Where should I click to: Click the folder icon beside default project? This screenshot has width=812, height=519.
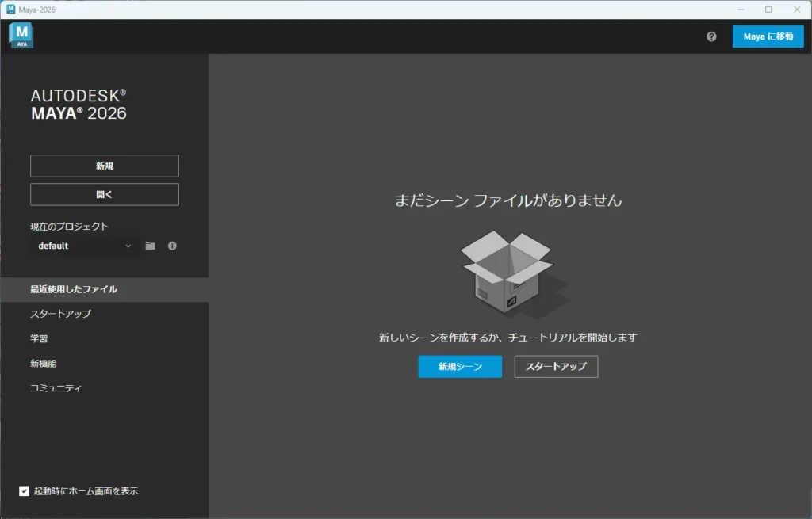(150, 246)
